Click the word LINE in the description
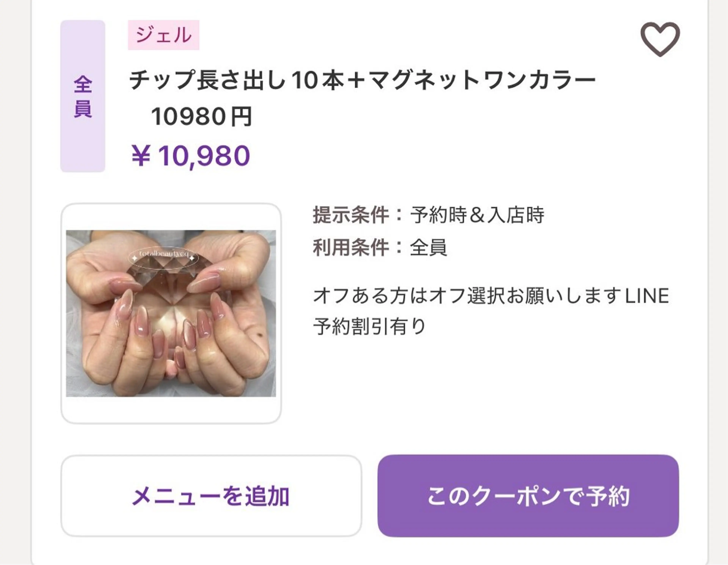The image size is (728, 565). tap(647, 296)
